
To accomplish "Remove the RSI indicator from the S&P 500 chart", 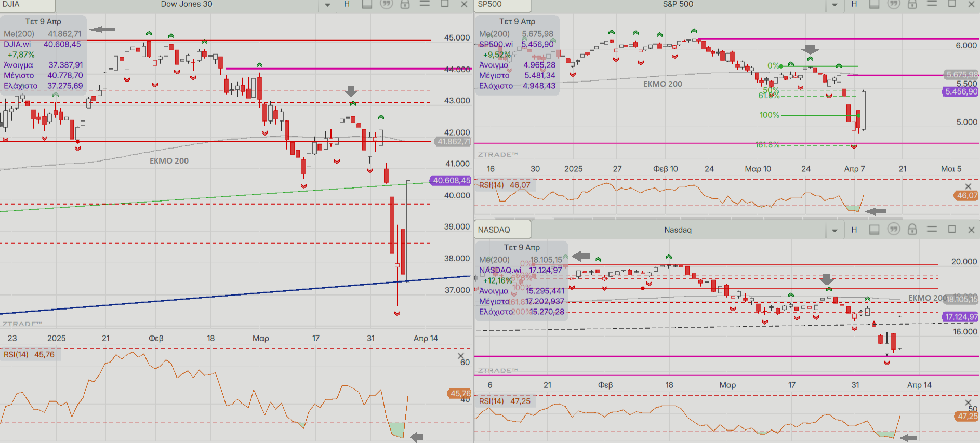I will click(968, 186).
